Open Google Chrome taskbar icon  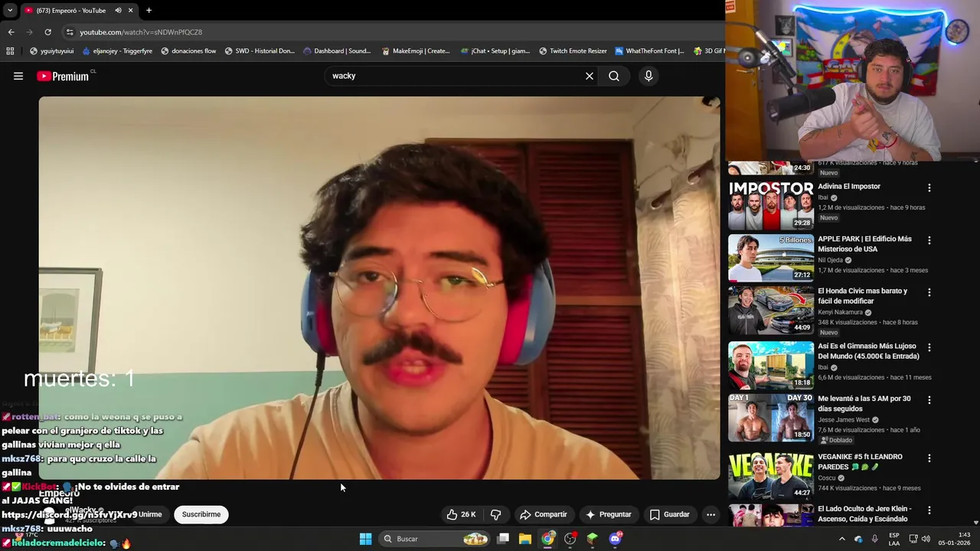[x=547, y=539]
